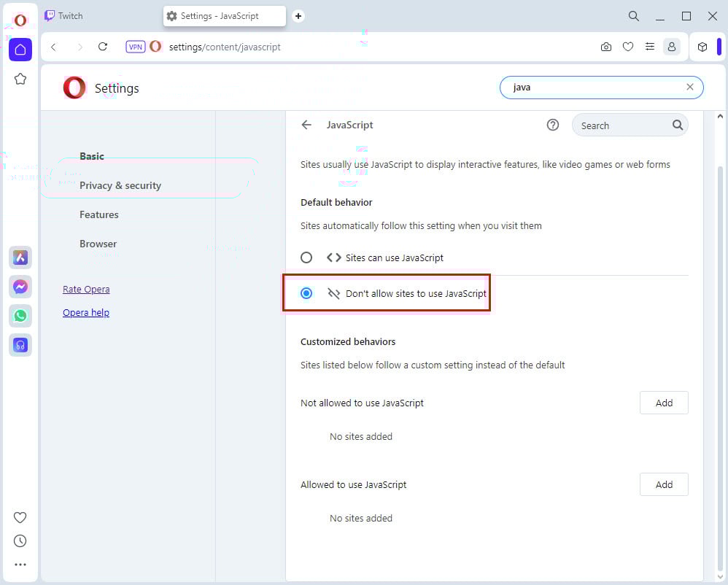Image resolution: width=728 pixels, height=585 pixels.
Task: Open Messenger in the sidebar
Action: click(x=20, y=287)
